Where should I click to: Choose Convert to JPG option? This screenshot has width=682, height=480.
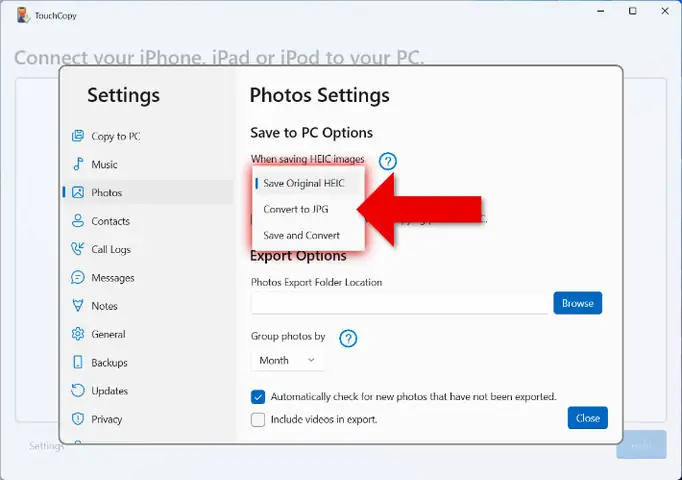(308, 209)
